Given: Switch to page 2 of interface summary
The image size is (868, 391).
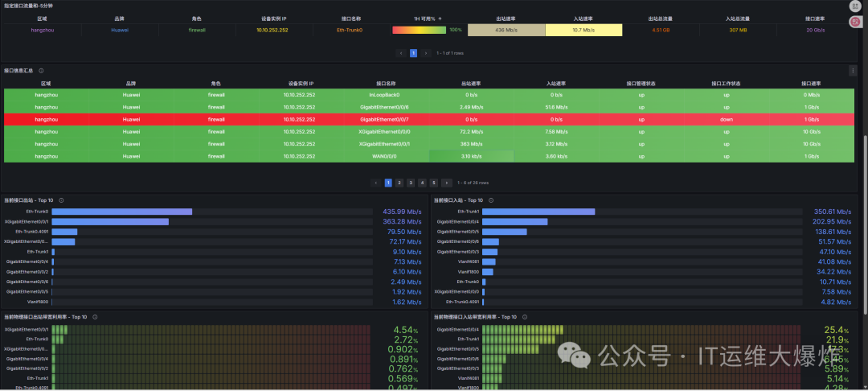Looking at the screenshot, I should 399,183.
